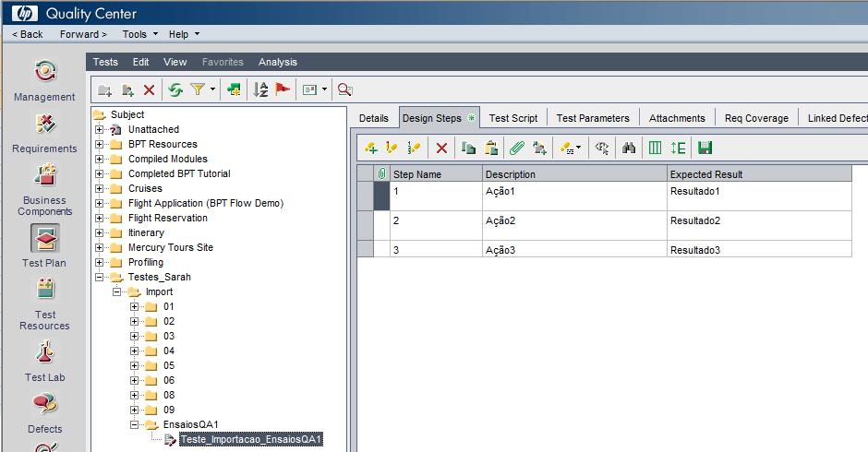Paste steps icon in design steps toolbar
The width and height of the screenshot is (868, 452).
click(x=490, y=148)
